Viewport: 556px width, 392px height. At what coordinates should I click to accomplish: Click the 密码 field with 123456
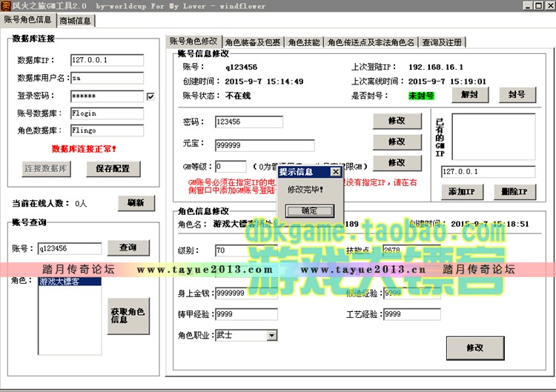click(x=249, y=122)
